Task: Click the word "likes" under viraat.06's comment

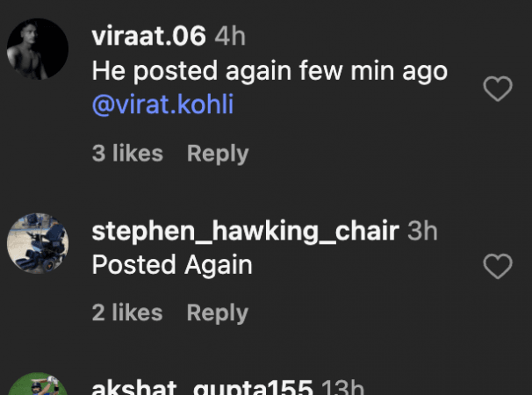Action: click(x=136, y=154)
